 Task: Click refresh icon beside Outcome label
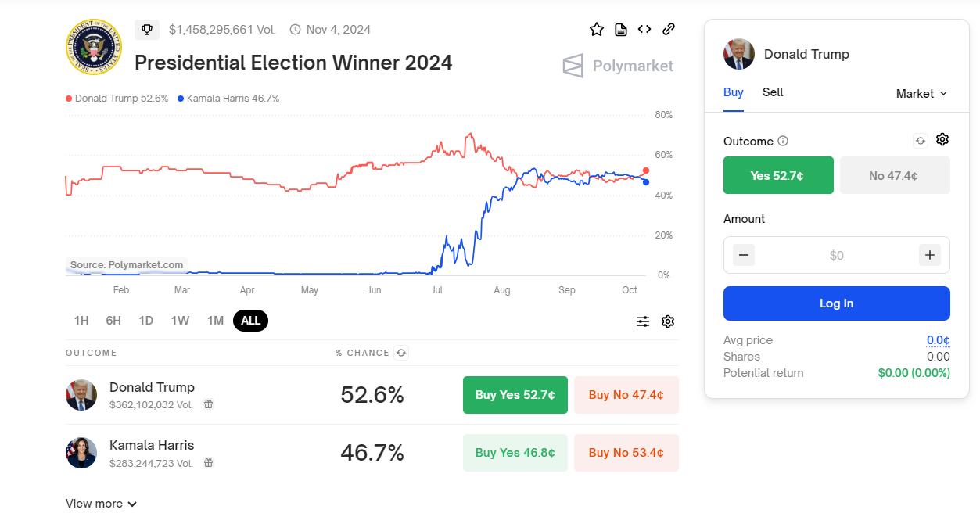coord(921,141)
